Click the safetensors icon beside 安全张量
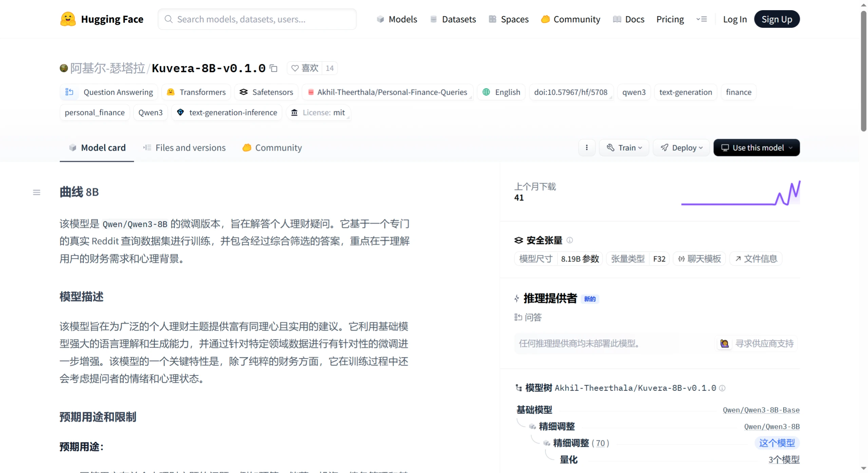 (x=518, y=240)
